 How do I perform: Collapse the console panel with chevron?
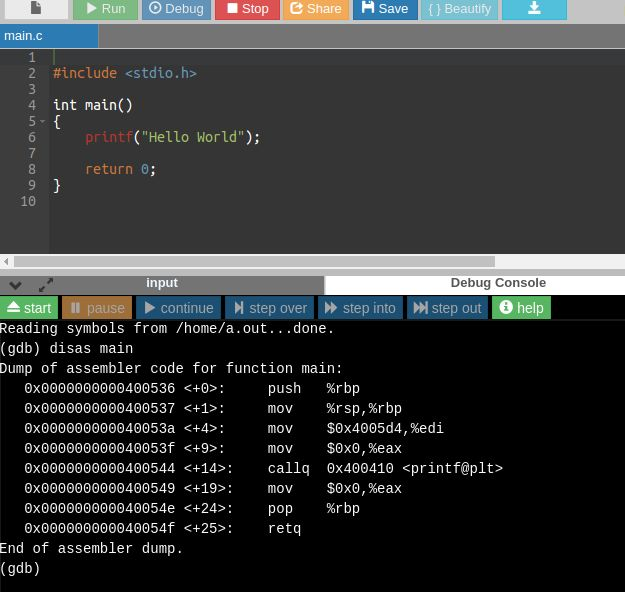[16, 285]
